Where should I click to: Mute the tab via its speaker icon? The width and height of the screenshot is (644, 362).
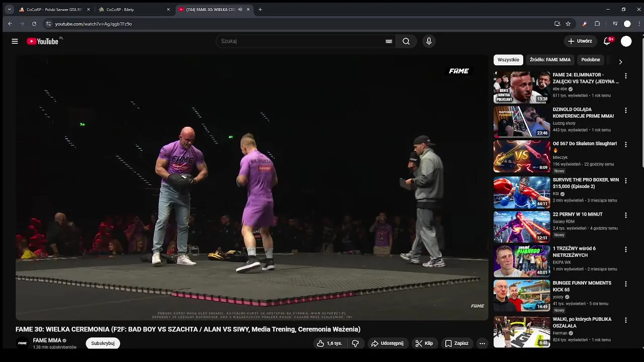240,10
